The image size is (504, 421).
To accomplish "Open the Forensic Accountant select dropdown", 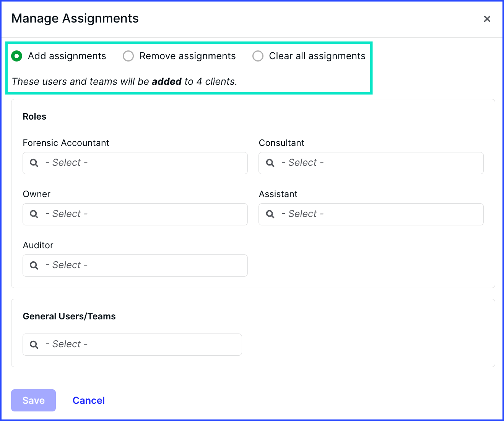I will click(135, 163).
